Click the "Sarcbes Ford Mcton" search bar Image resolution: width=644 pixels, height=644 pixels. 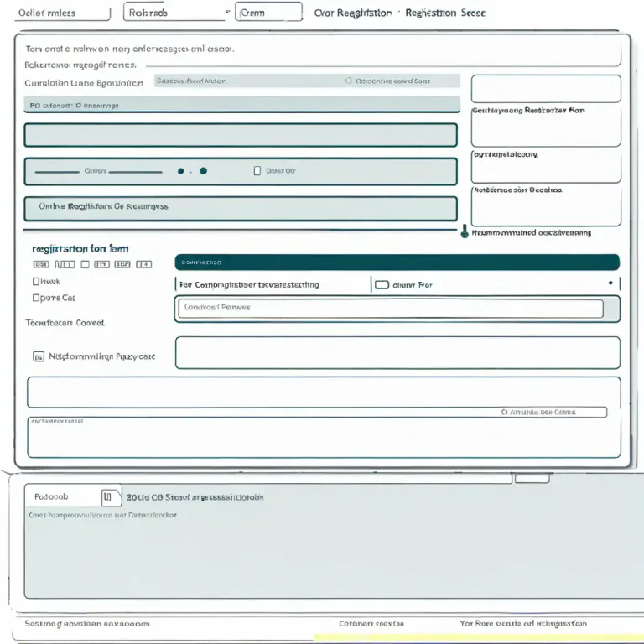pyautogui.click(x=307, y=80)
